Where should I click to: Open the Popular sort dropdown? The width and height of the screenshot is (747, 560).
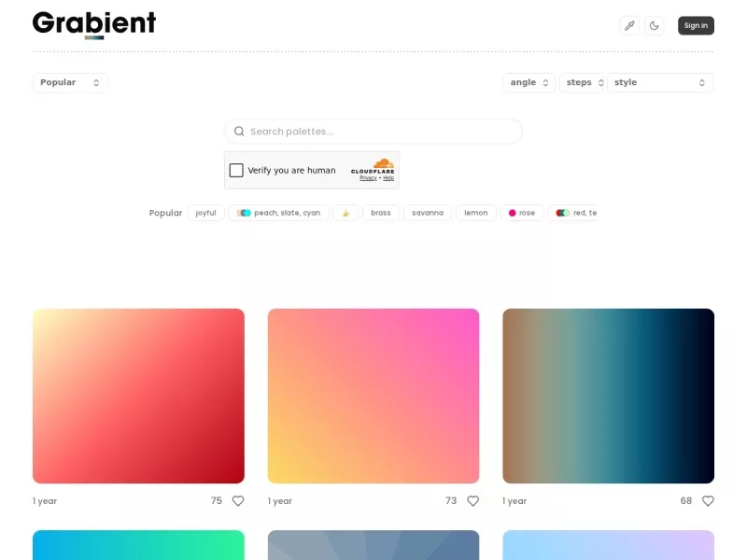(71, 82)
